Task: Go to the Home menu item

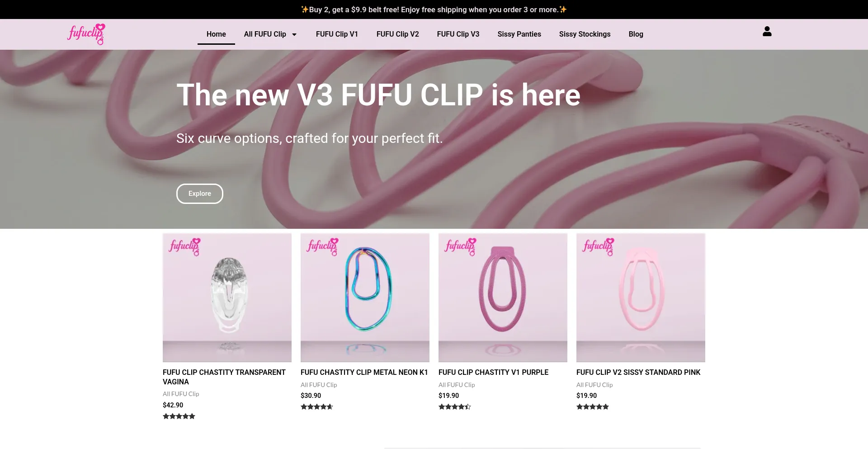Action: coord(216,34)
